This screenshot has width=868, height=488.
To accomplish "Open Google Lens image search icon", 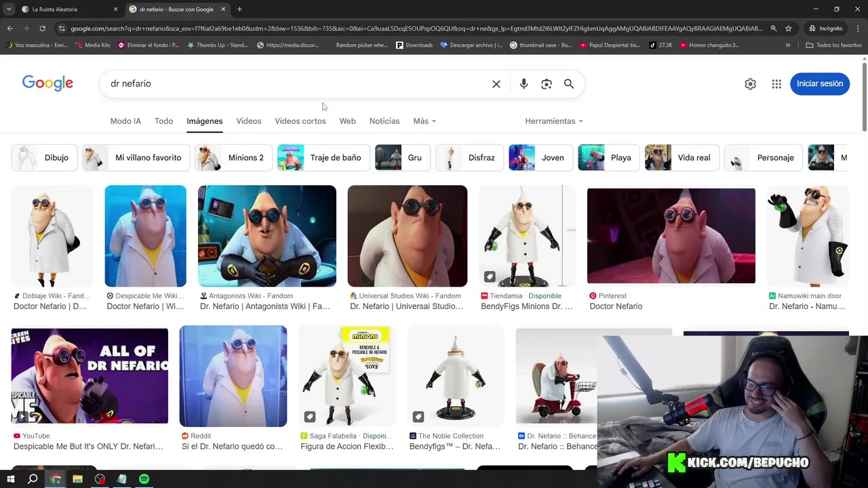I will click(x=547, y=84).
